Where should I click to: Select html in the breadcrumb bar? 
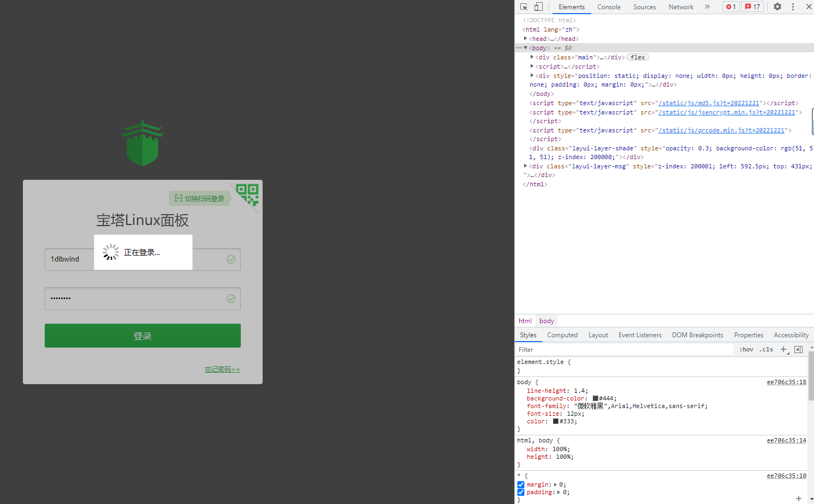(x=525, y=321)
